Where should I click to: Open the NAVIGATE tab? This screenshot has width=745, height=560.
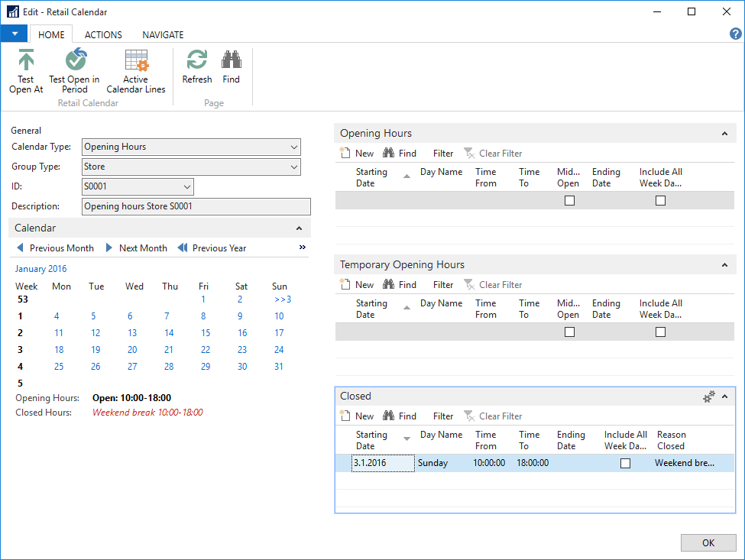[x=163, y=34]
